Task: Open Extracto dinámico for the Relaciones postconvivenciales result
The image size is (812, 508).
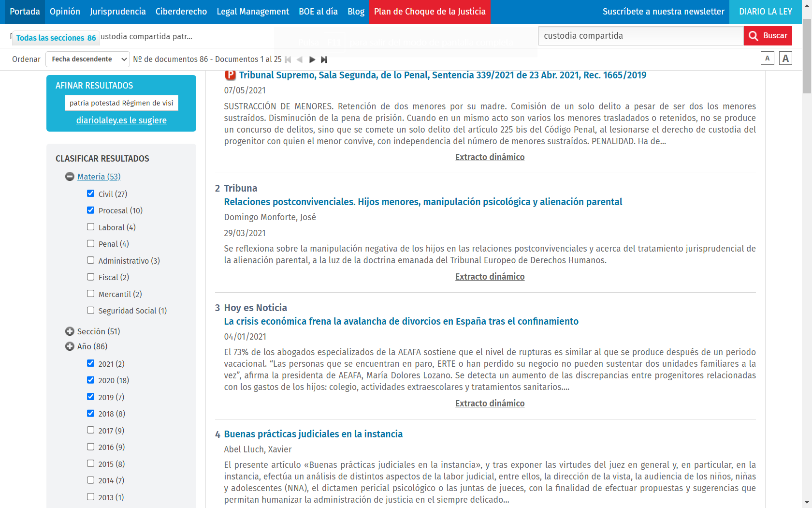Action: (x=490, y=277)
